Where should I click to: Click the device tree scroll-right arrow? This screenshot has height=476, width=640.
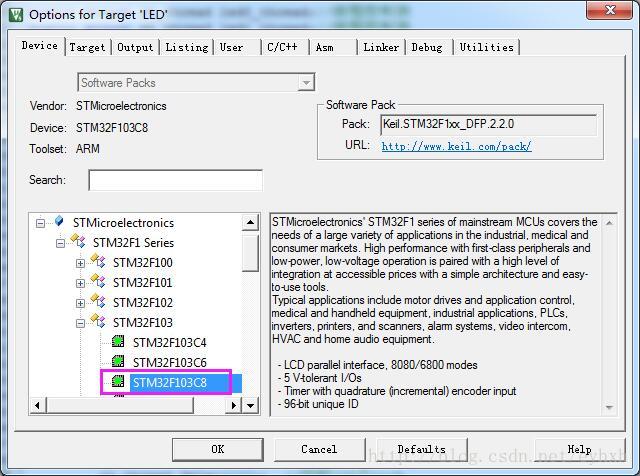point(233,405)
